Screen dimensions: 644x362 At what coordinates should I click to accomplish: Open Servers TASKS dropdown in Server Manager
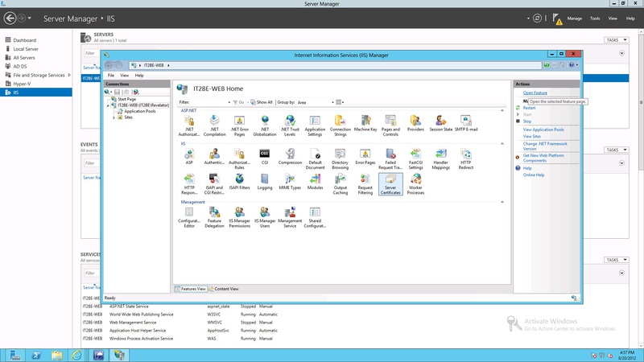[x=616, y=39]
